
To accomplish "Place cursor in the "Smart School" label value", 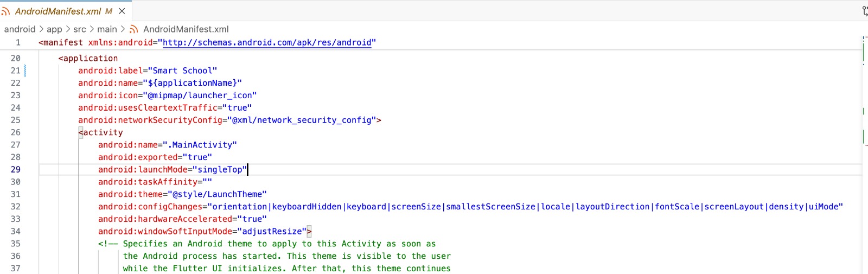I will [x=182, y=71].
